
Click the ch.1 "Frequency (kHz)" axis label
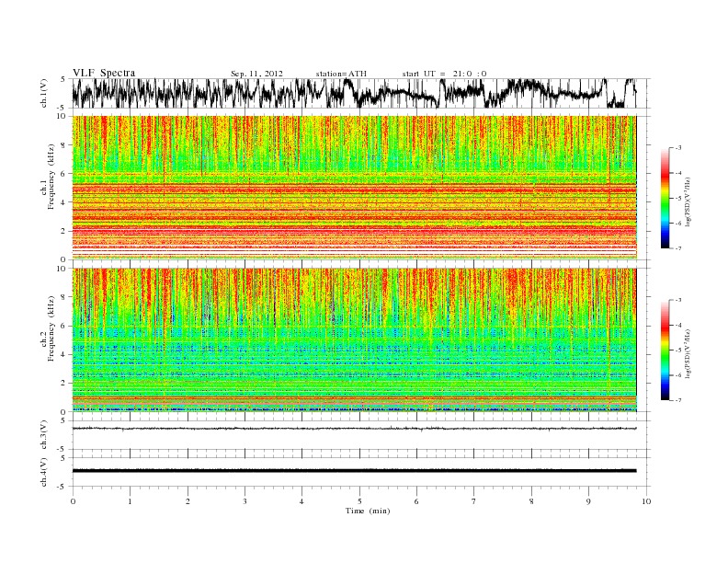pos(51,177)
